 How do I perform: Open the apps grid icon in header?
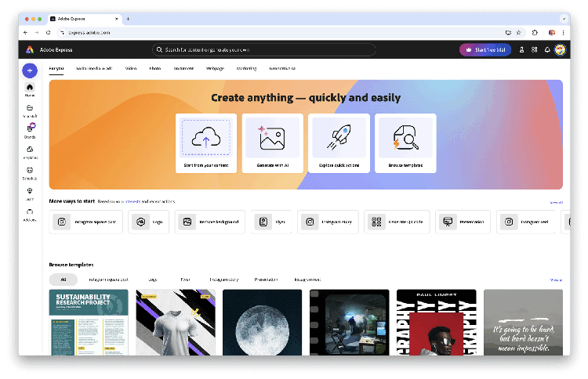[535, 49]
